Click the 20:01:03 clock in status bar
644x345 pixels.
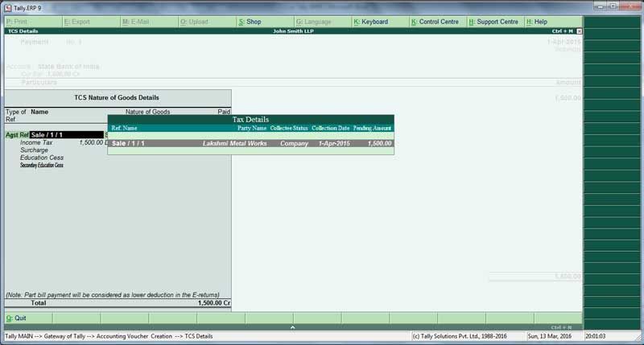pos(596,336)
